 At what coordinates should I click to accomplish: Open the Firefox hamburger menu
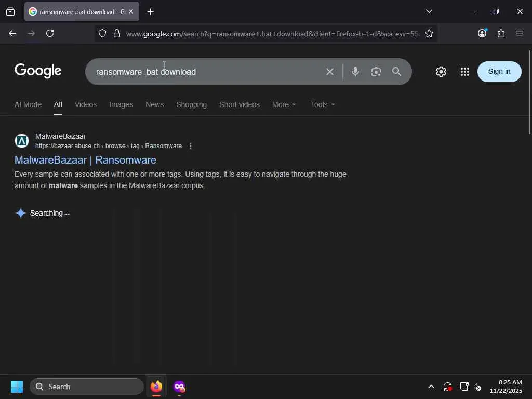point(520,33)
